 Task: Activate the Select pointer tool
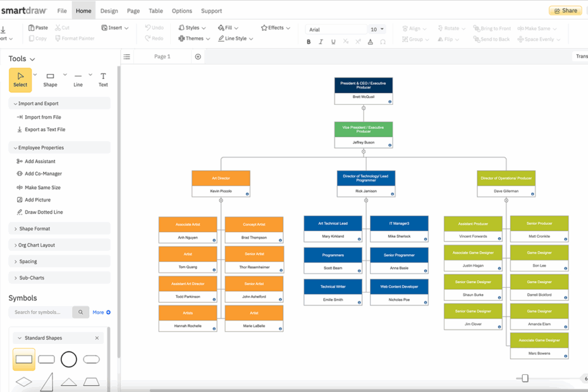point(20,80)
